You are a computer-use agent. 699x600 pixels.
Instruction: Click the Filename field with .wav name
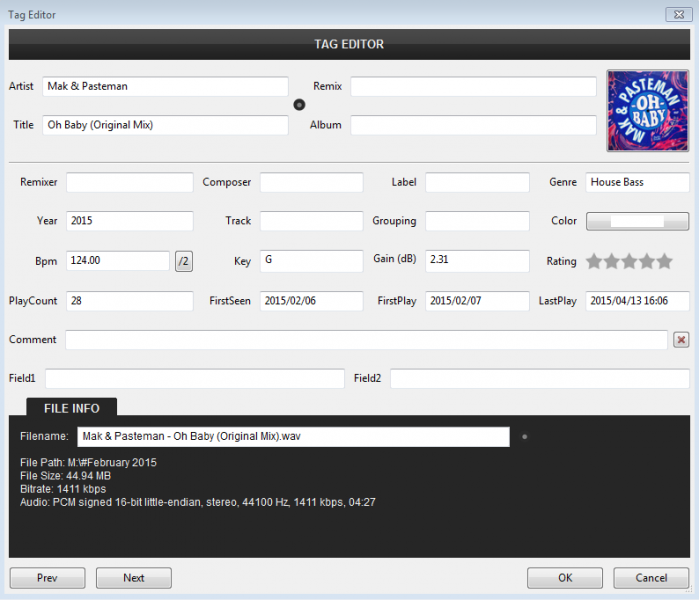293,437
